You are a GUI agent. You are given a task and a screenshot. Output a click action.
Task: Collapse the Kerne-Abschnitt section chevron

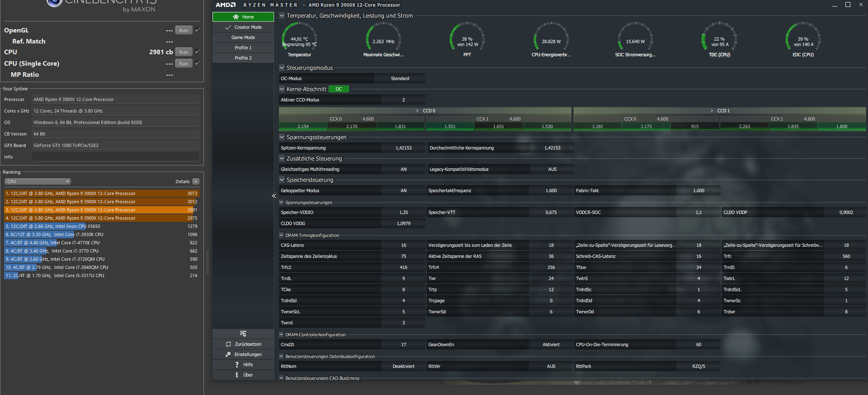pos(282,89)
